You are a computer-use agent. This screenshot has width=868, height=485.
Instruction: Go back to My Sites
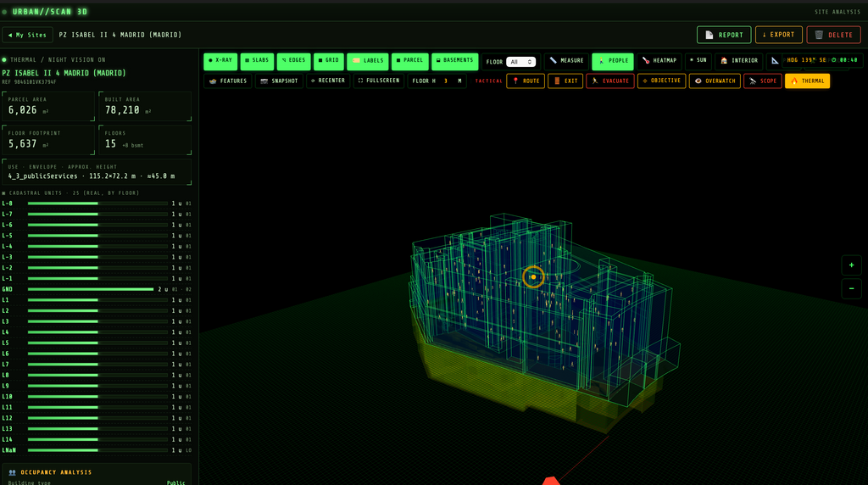(28, 35)
